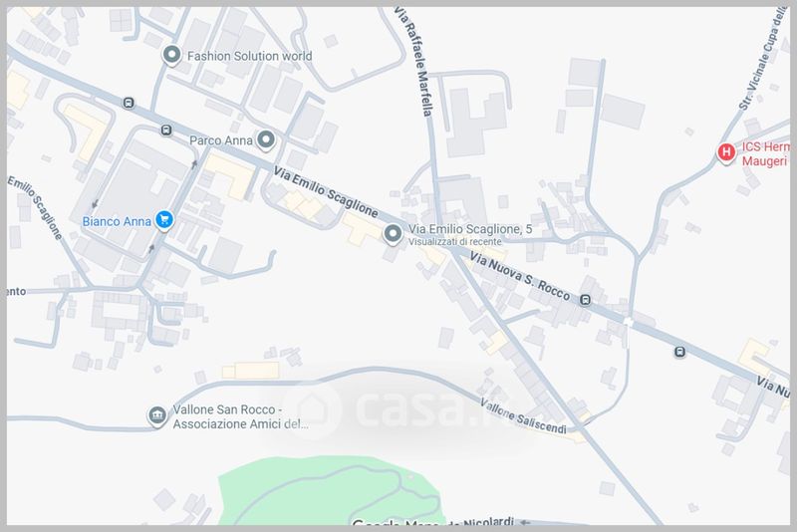Click the Bianco Anna blue label
This screenshot has height=532, width=797.
[x=117, y=221]
